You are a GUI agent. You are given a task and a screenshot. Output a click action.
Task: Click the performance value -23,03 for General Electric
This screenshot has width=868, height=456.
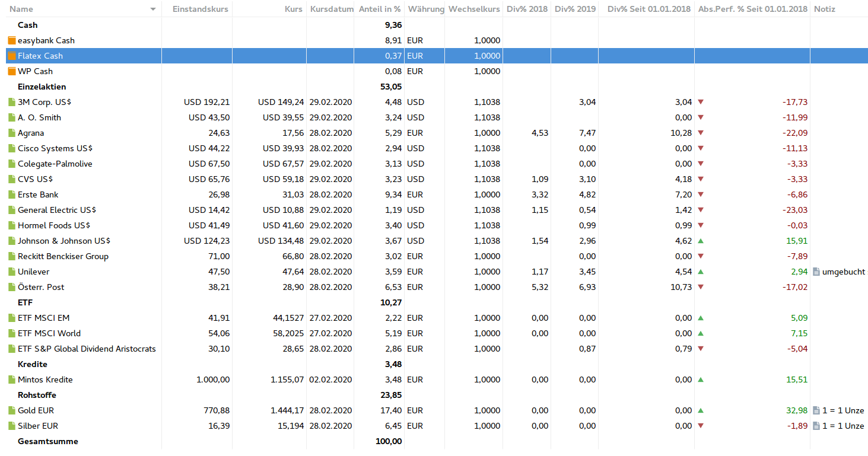click(795, 210)
